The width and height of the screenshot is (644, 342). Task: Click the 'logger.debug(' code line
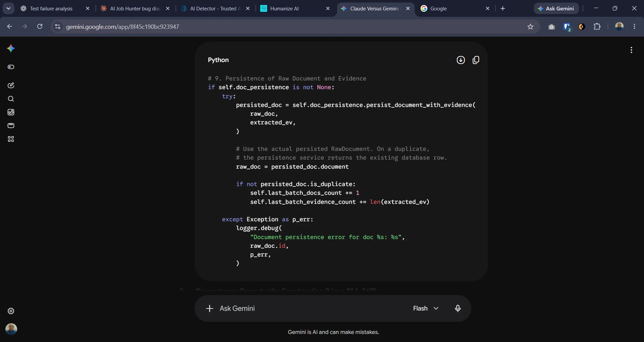coord(259,228)
